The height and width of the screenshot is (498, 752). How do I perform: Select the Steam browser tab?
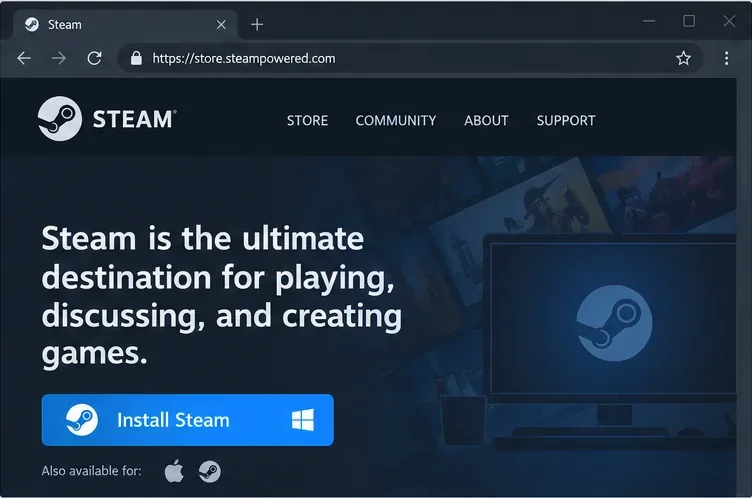pos(126,24)
